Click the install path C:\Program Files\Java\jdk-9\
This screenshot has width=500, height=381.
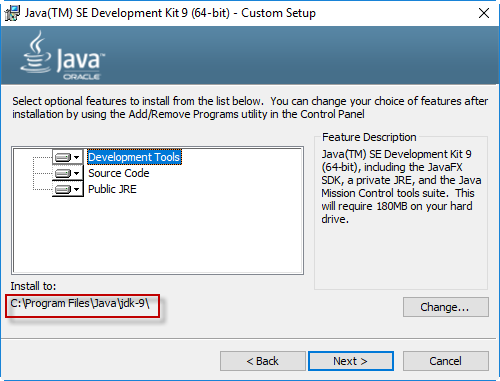80,303
